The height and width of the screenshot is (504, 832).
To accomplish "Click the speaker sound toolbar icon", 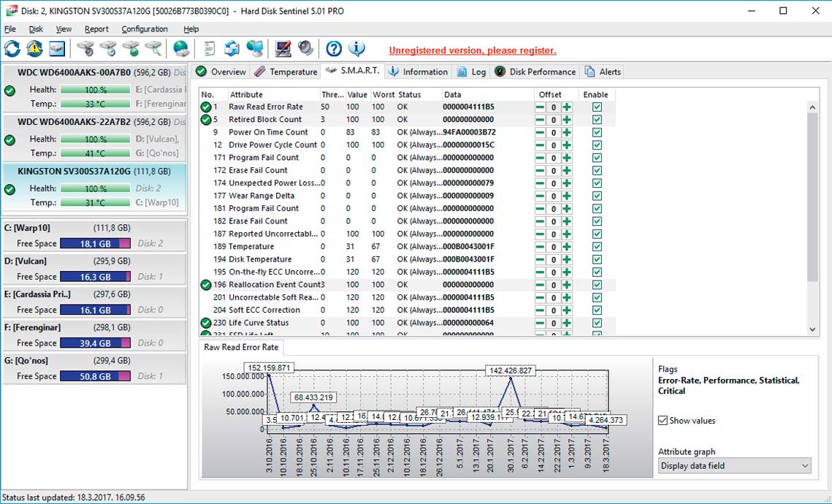I will click(305, 50).
